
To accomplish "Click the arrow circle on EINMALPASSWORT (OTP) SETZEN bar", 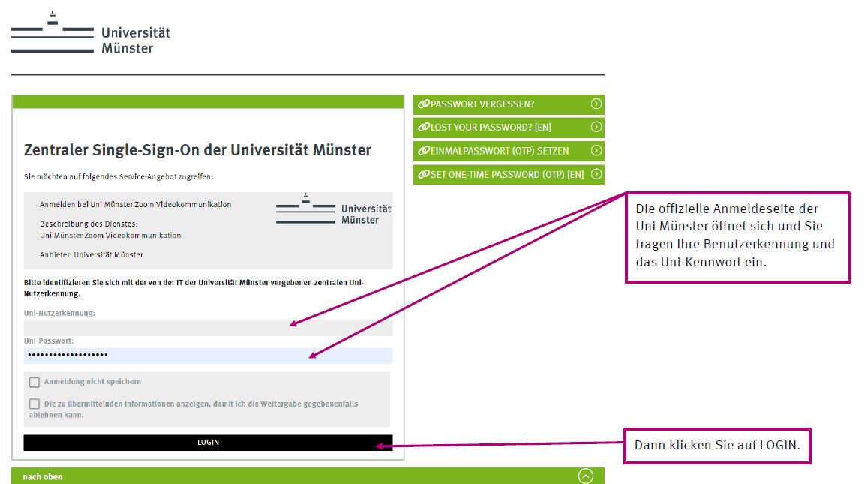I will coord(596,151).
